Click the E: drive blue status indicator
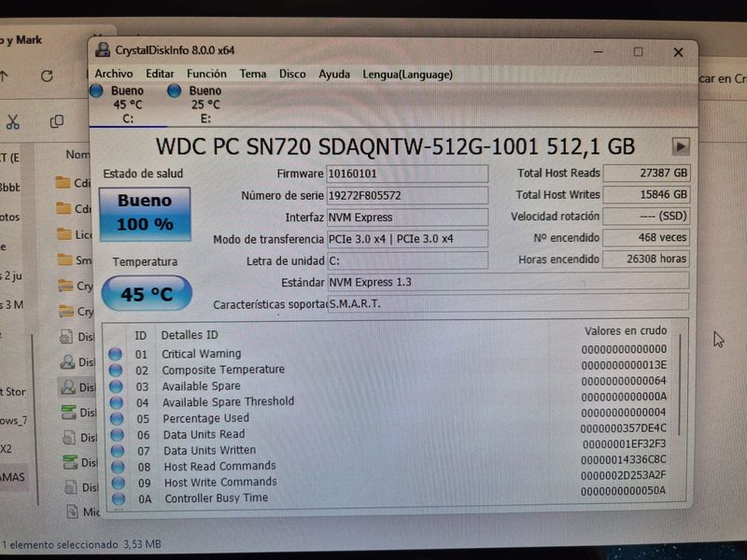Viewport: 747px width, 560px height. point(174,91)
